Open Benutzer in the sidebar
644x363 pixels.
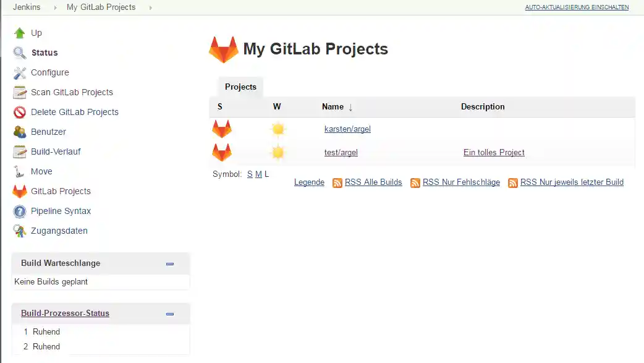[x=48, y=132]
